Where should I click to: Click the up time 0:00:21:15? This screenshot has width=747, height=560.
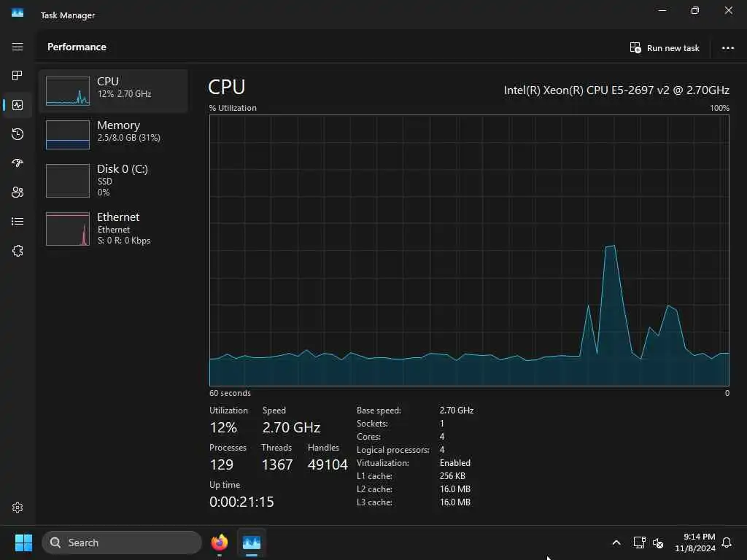tap(241, 502)
